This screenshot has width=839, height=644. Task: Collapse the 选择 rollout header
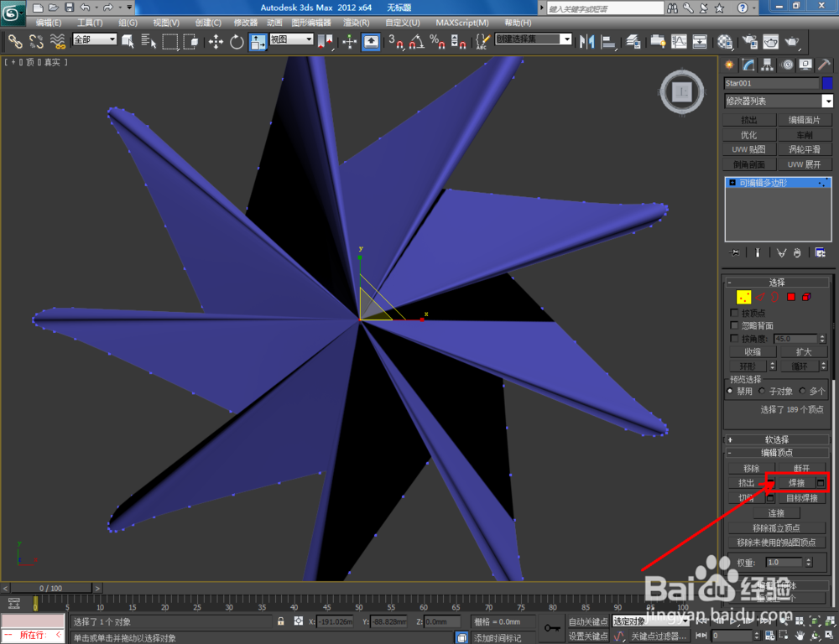click(x=776, y=283)
